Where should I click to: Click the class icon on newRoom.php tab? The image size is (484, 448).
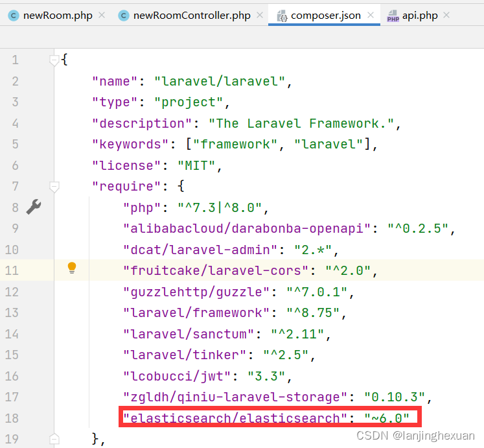(14, 16)
